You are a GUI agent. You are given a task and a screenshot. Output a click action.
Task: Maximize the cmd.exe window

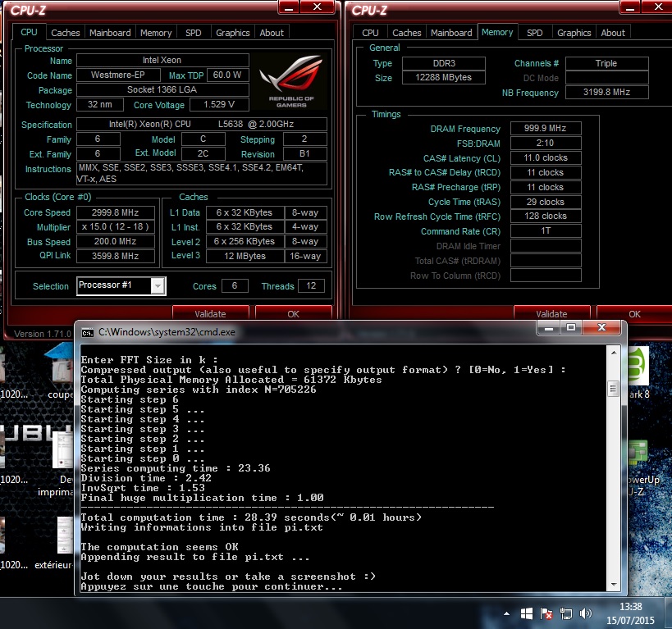(x=571, y=328)
